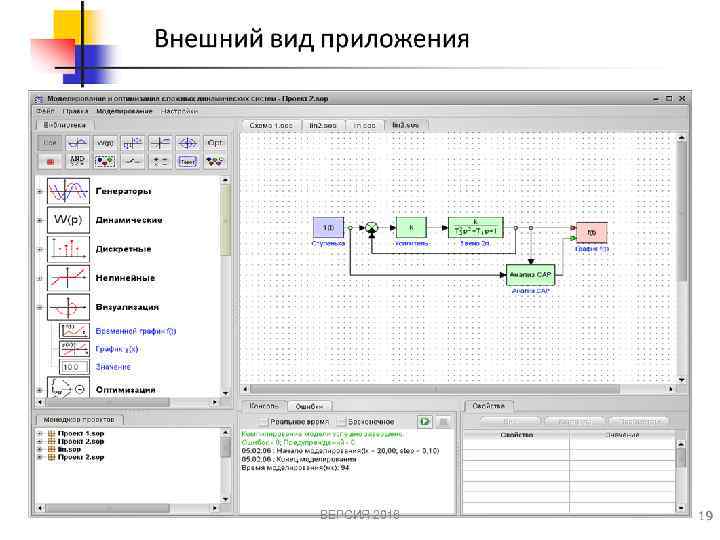Select Проект 2.sop under Проект 1.sop
The width and height of the screenshot is (720, 540).
tap(81, 441)
